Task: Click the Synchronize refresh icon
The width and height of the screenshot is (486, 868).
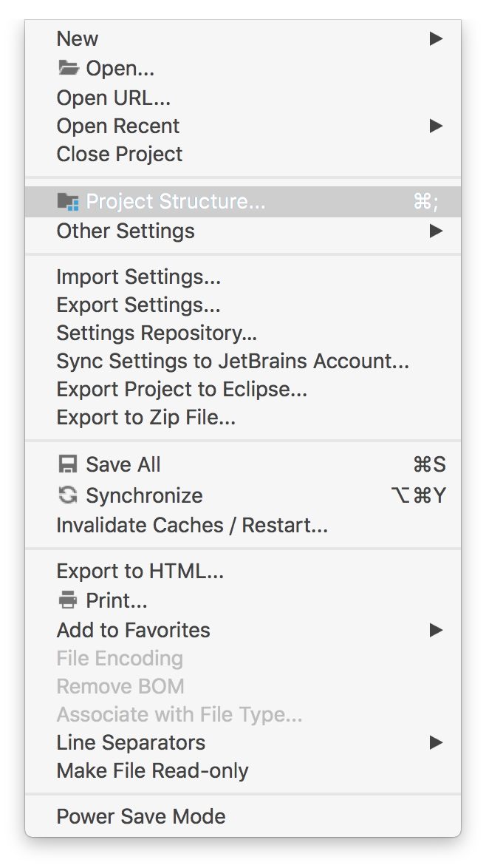Action: pyautogui.click(x=68, y=495)
